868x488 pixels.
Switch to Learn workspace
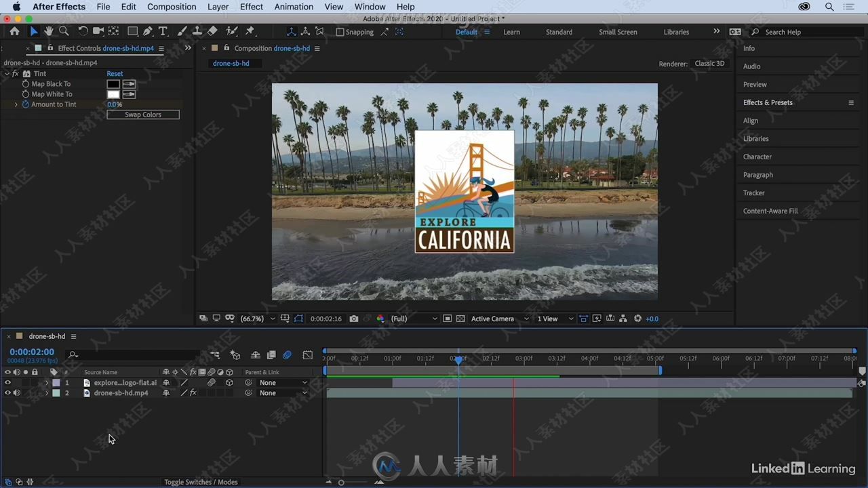pyautogui.click(x=511, y=32)
